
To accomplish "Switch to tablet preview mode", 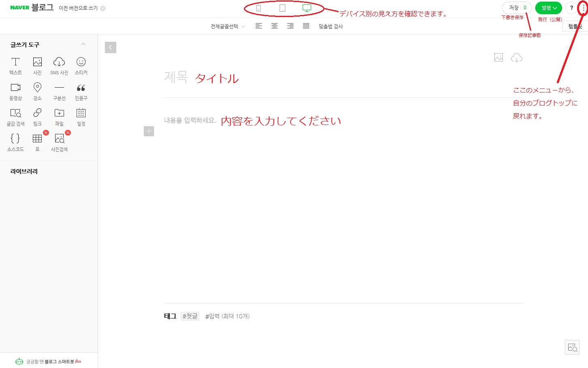I will (x=282, y=8).
